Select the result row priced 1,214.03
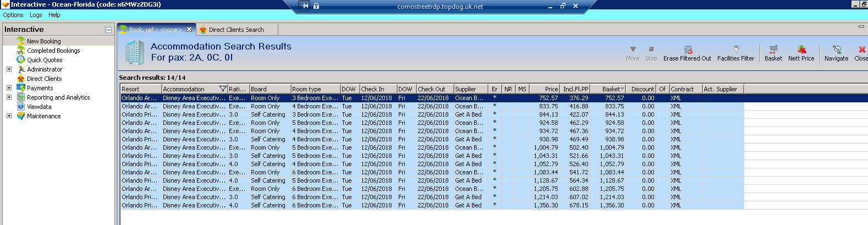Viewport: 868px width, 225px height. (432, 197)
